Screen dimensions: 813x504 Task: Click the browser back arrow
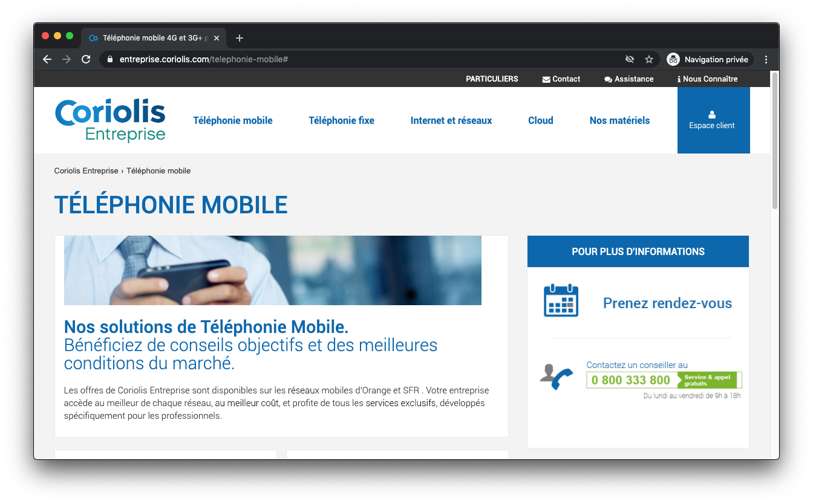point(47,59)
